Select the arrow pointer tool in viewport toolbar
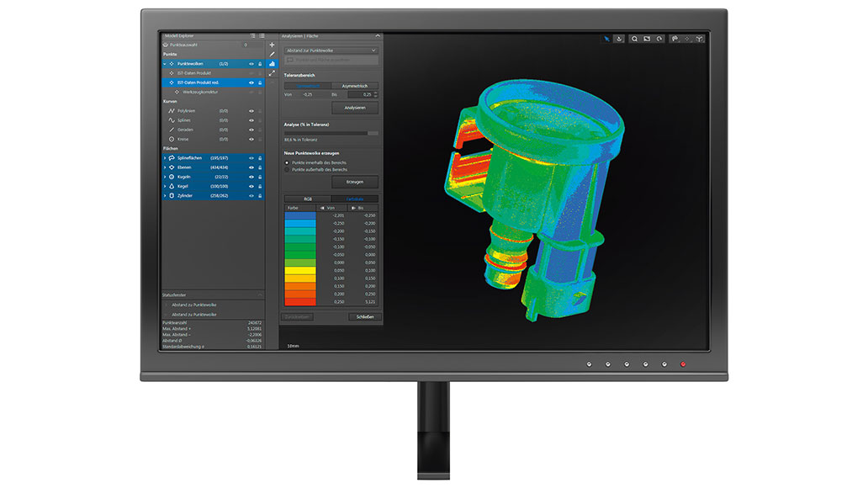The height and width of the screenshot is (488, 868). [x=607, y=39]
